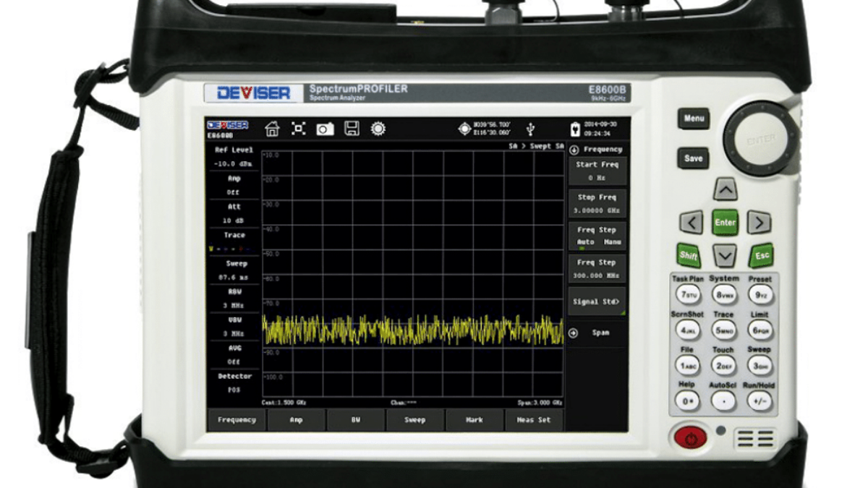Hit the left arrow hardware key
Screen dimensions: 868x488
(x=692, y=223)
